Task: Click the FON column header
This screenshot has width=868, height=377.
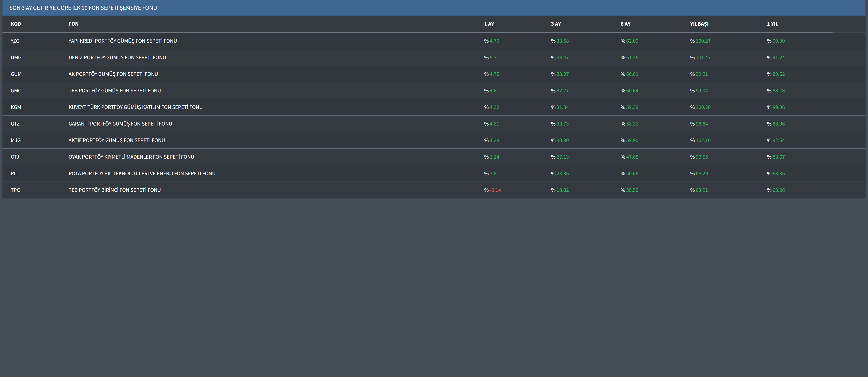Action: [x=73, y=24]
